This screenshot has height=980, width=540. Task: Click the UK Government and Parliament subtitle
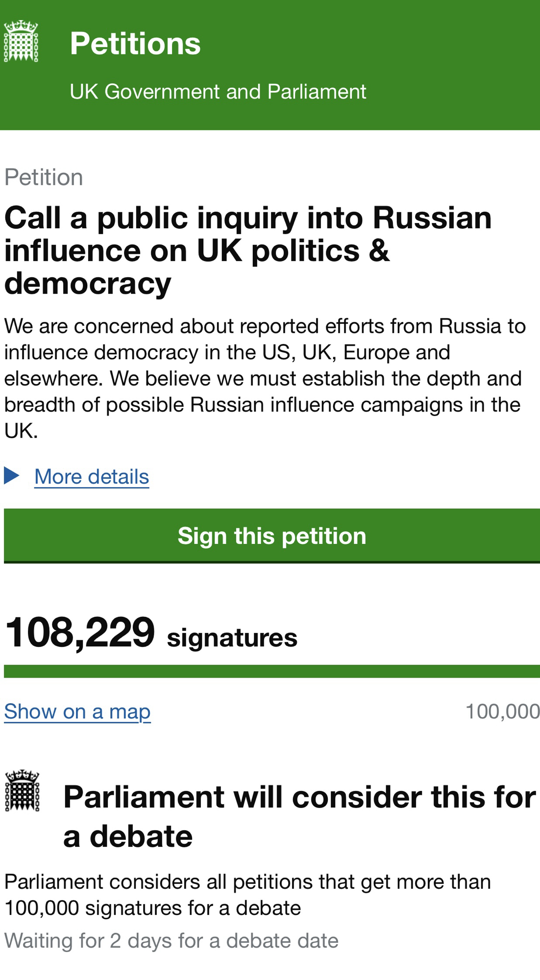(218, 92)
